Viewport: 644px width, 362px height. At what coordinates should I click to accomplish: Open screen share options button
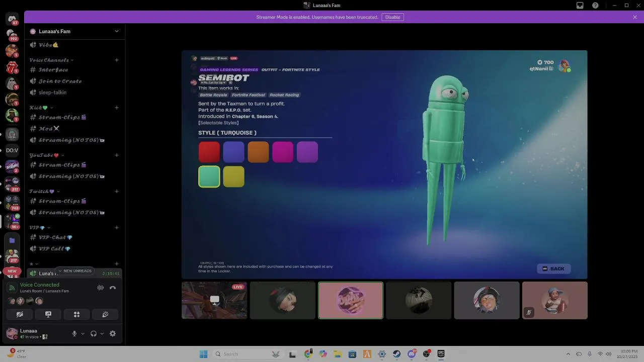[x=48, y=314]
